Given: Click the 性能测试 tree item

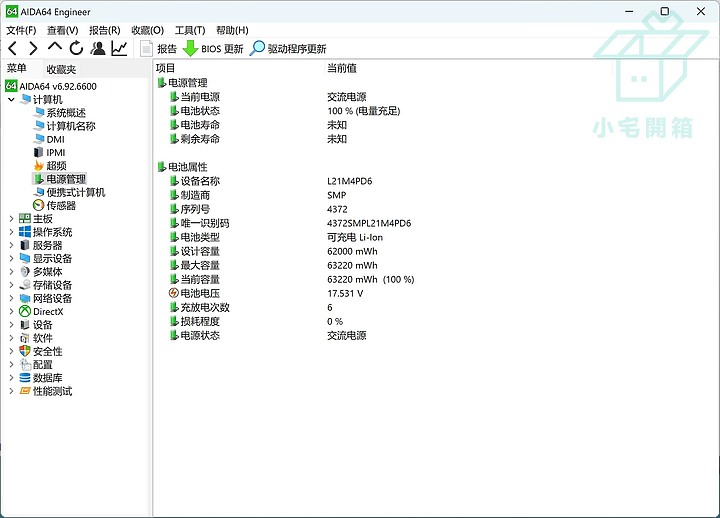Looking at the screenshot, I should [x=46, y=391].
